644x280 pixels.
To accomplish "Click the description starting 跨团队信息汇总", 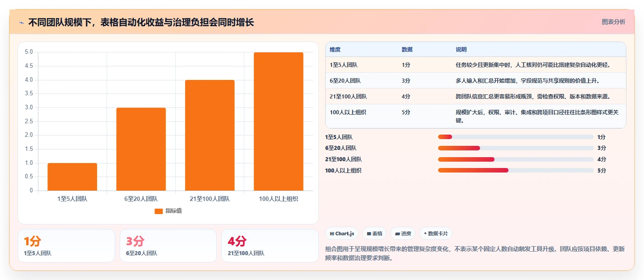I will pos(533,96).
